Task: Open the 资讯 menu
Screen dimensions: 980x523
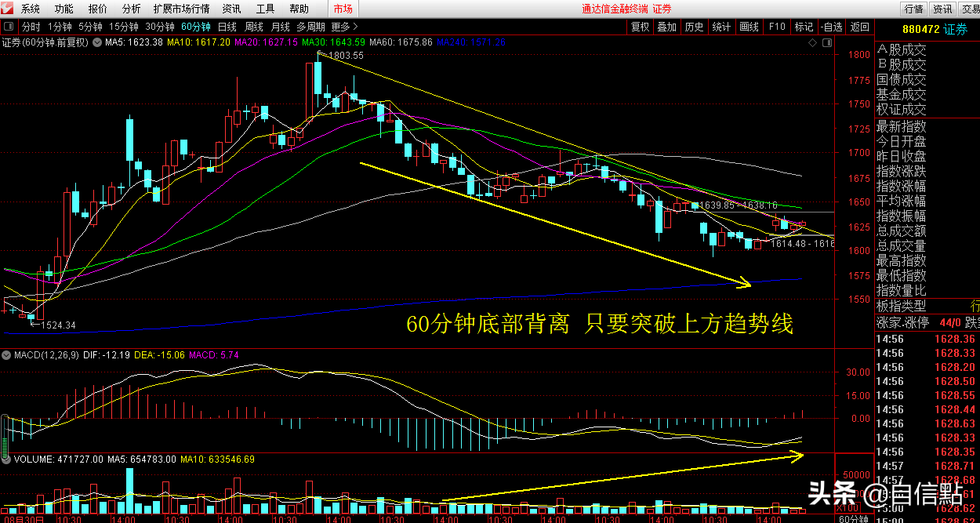Action: [x=231, y=9]
